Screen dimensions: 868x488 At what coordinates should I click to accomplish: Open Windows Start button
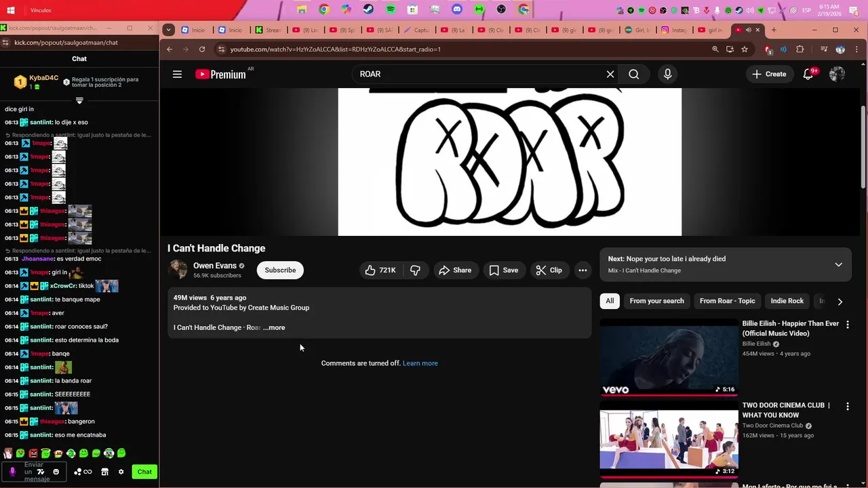(x=11, y=10)
